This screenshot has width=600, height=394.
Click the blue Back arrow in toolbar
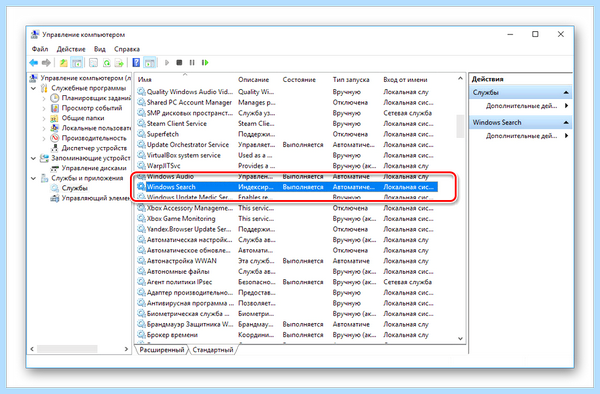(x=34, y=63)
